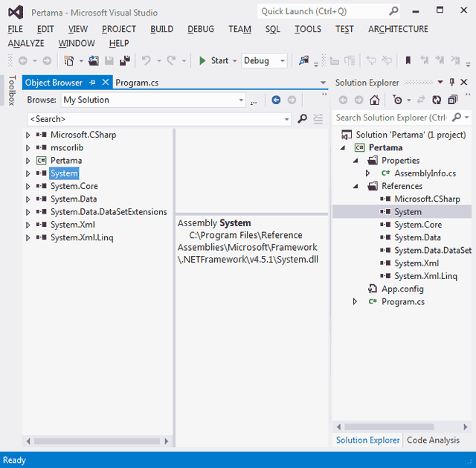Open the TOOLS menu
The height and width of the screenshot is (468, 476).
pos(308,29)
